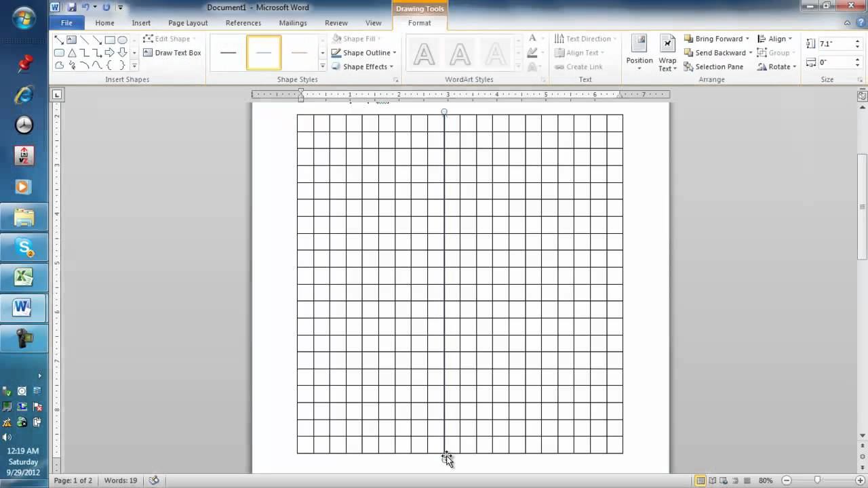Expand the Send Backward dropdown arrow
The image size is (868, 488).
pos(751,53)
